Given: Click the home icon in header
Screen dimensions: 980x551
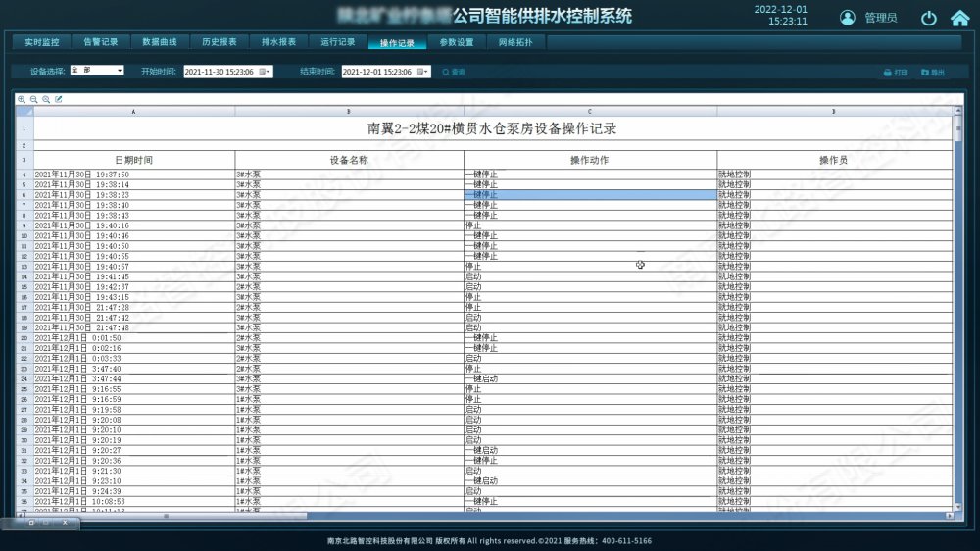Looking at the screenshot, I should (x=958, y=18).
